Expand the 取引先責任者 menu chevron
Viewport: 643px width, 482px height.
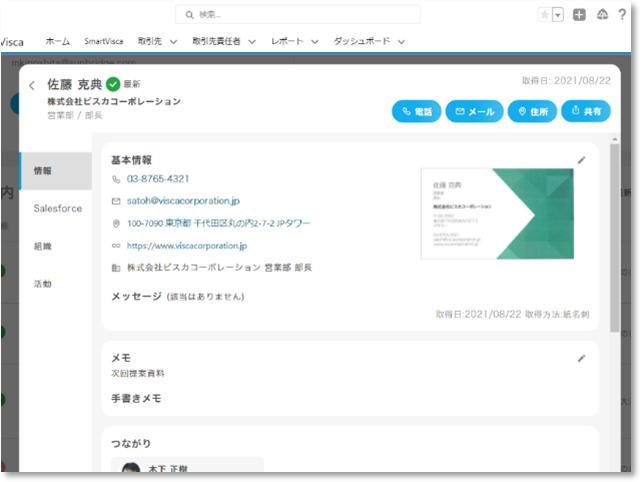(x=252, y=42)
